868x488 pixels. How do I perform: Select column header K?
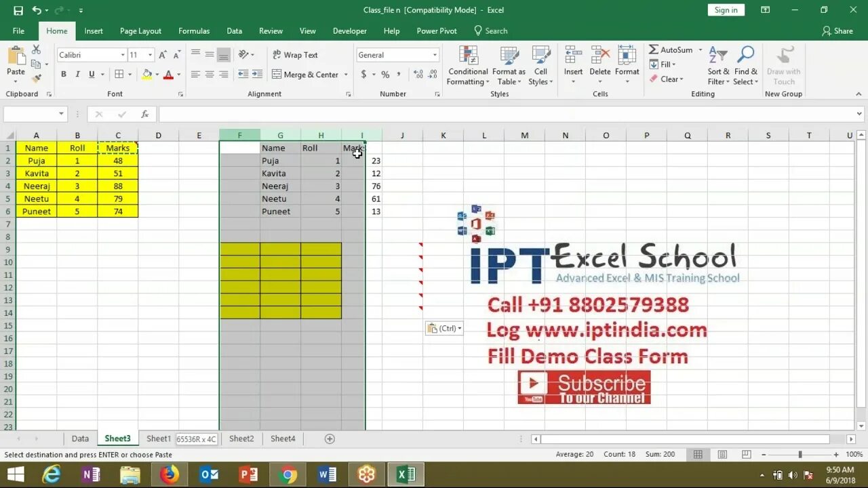[x=443, y=136]
